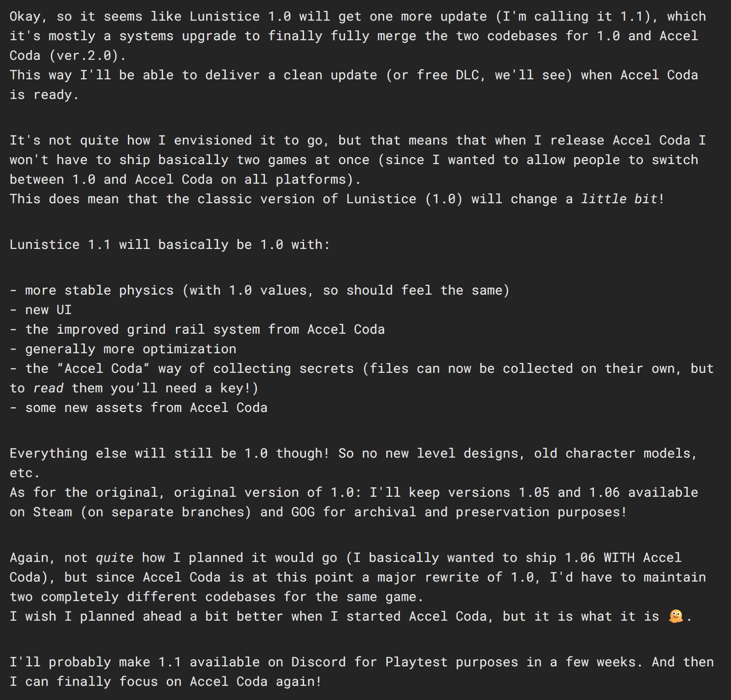Click the text "preservation purposes!"
This screenshot has height=700, width=731.
(x=541, y=512)
